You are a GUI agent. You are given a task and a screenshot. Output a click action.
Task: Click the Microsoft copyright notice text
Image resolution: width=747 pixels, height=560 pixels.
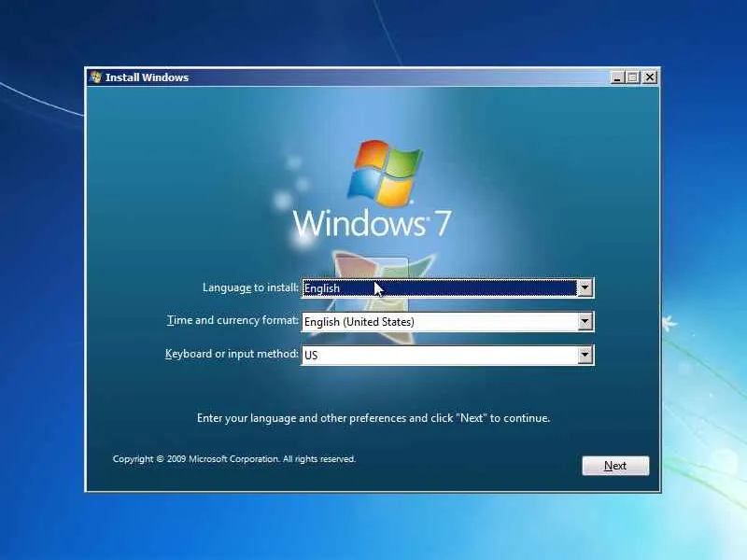(x=234, y=459)
